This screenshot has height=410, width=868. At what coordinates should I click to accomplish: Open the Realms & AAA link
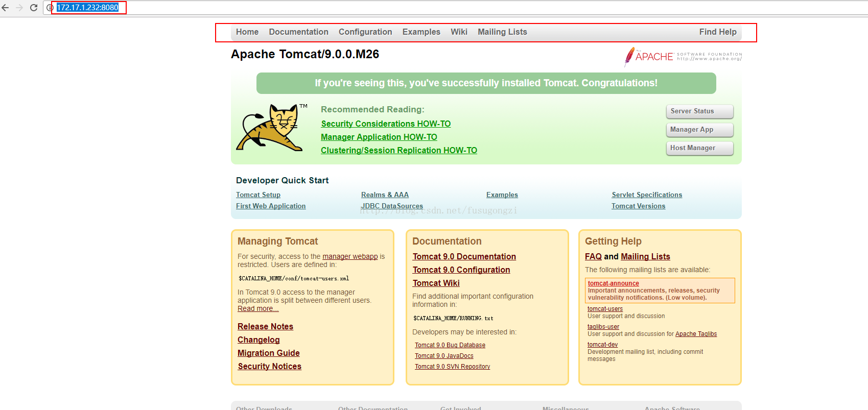[x=385, y=195]
